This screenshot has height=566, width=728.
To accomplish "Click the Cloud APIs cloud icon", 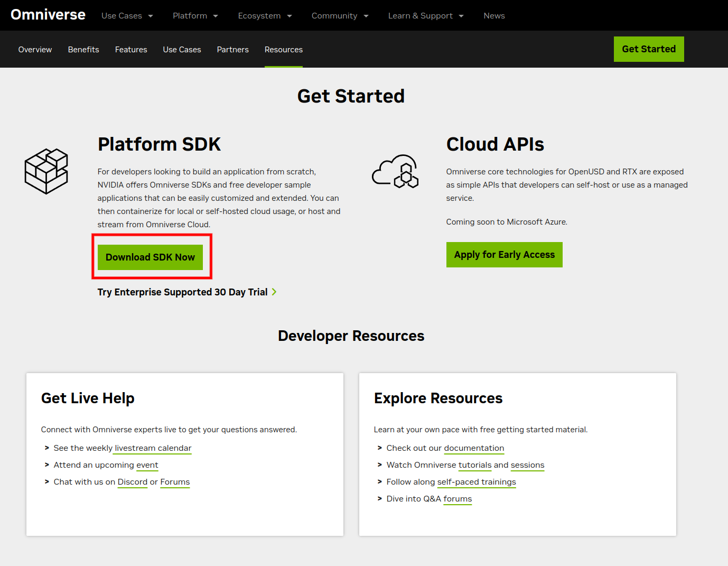I will click(x=395, y=171).
